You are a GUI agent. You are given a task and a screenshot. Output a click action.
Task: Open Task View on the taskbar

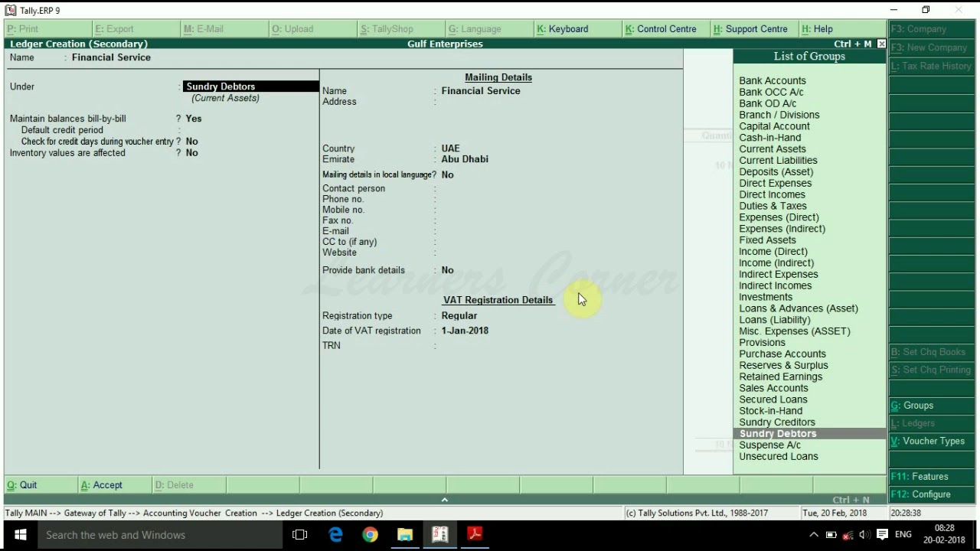point(299,535)
